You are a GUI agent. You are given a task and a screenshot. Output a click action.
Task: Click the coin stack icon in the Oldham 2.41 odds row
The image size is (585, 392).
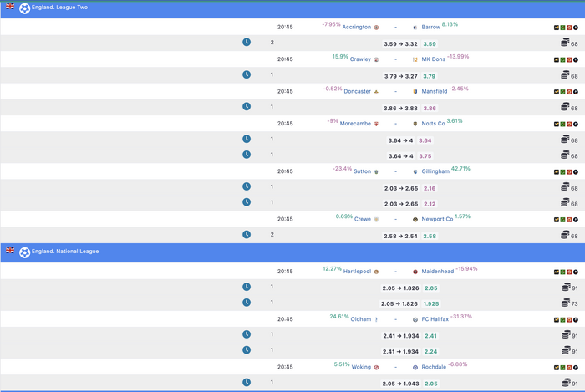tap(567, 334)
